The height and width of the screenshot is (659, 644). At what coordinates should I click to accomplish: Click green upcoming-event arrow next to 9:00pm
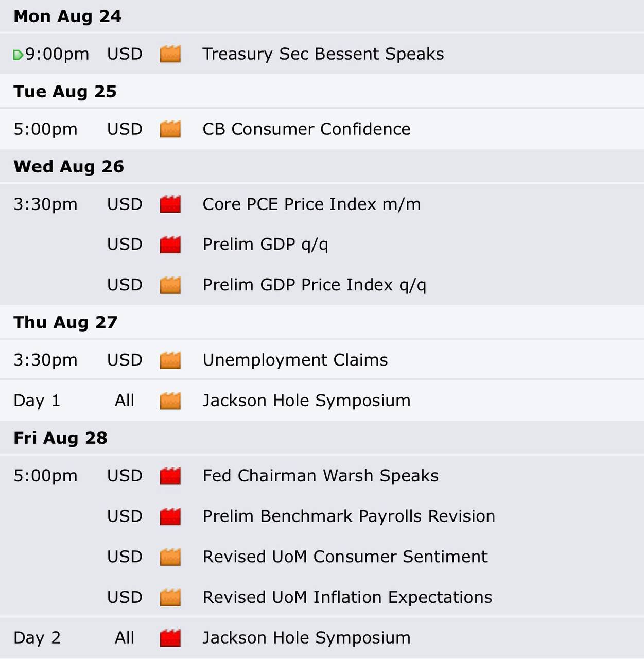(18, 55)
